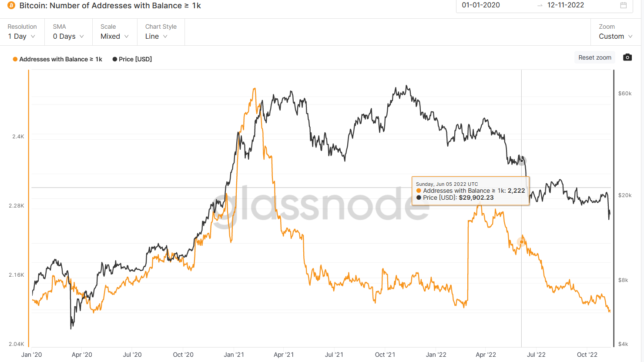
Task: Click the Reset zoom button
Action: coord(595,57)
